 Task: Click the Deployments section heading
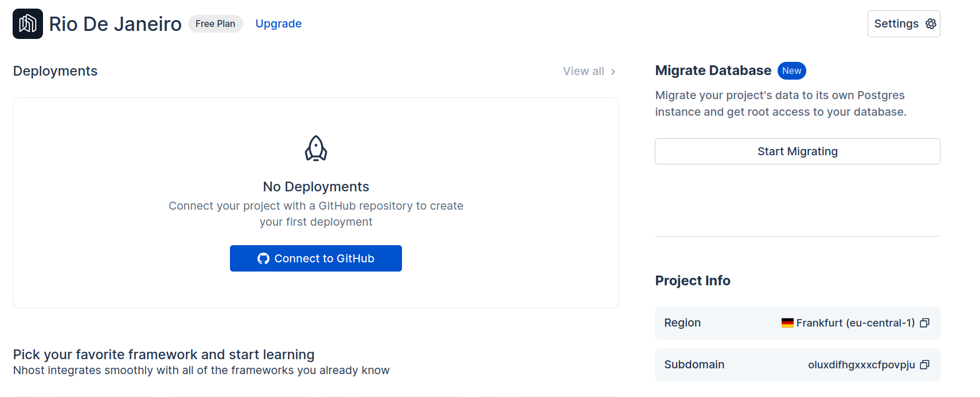click(55, 71)
